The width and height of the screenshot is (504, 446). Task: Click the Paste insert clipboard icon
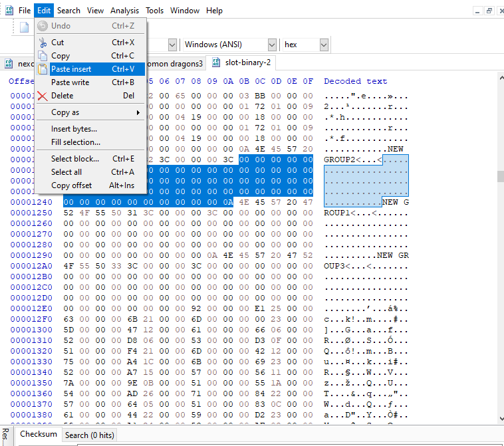click(x=43, y=69)
